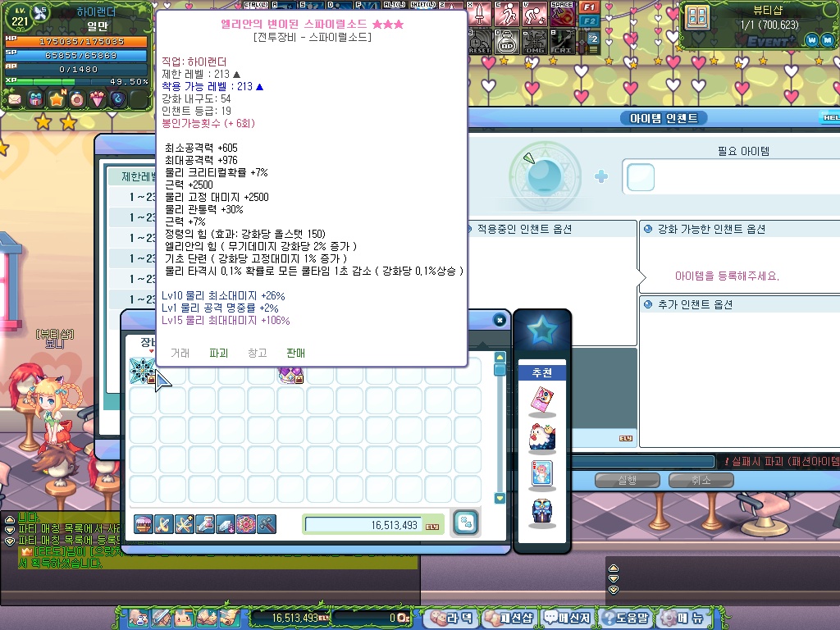The width and height of the screenshot is (840, 630).
Task: Switch to the F2 hotkey set
Action: coord(588,21)
